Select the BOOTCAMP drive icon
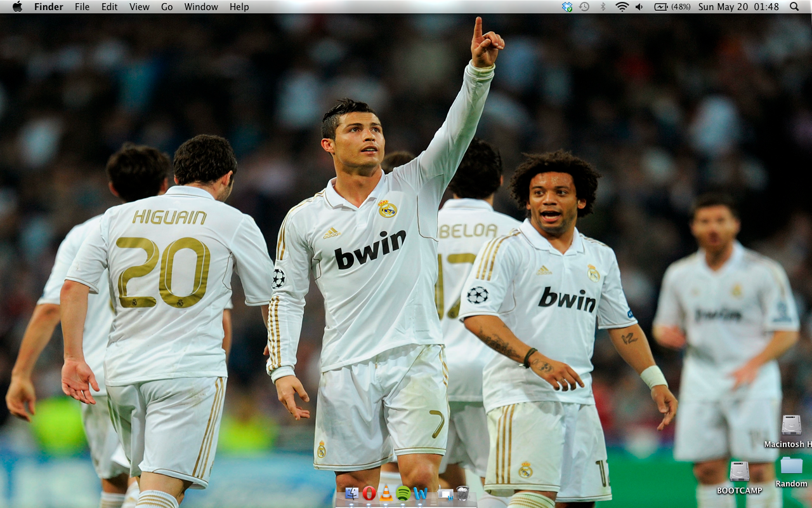Viewport: 812px width, 508px height. [x=739, y=471]
